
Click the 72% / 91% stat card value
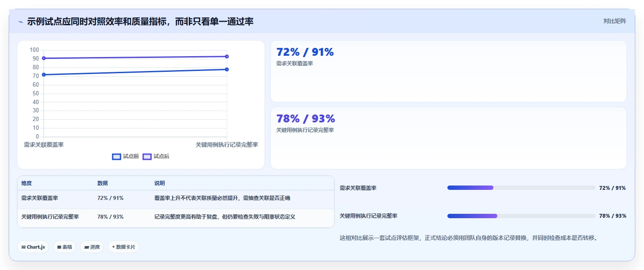[305, 52]
